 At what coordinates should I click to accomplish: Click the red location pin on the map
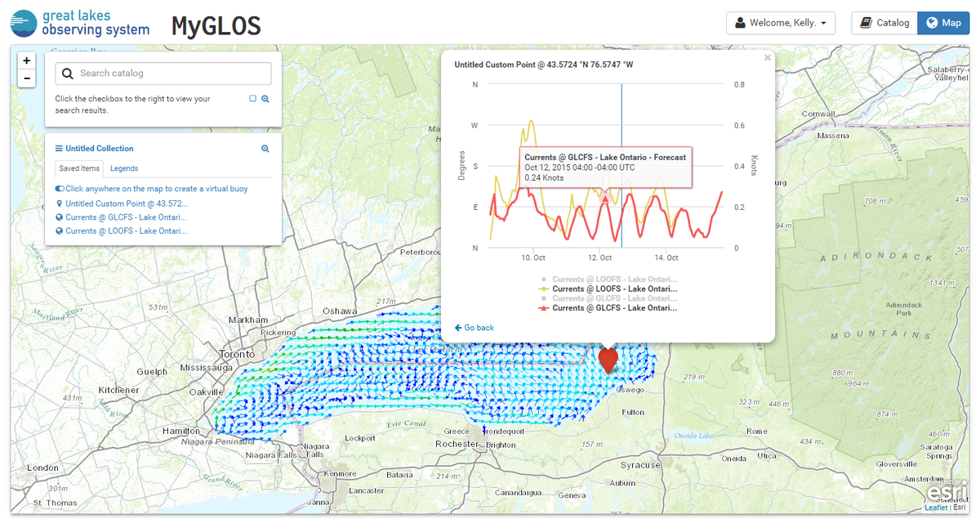[608, 360]
